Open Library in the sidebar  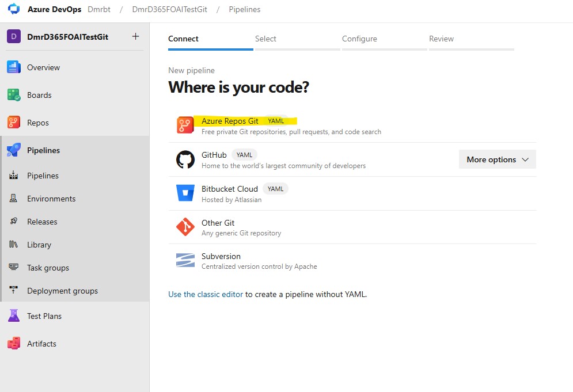39,245
